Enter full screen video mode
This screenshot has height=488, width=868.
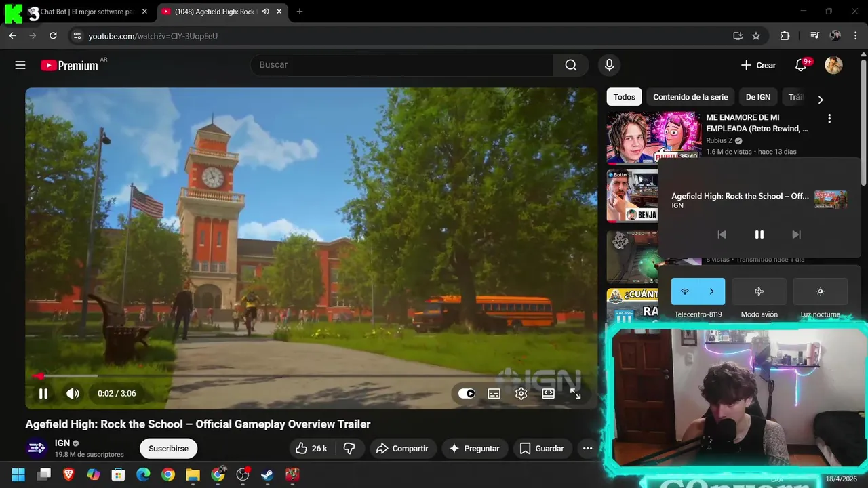pyautogui.click(x=575, y=393)
